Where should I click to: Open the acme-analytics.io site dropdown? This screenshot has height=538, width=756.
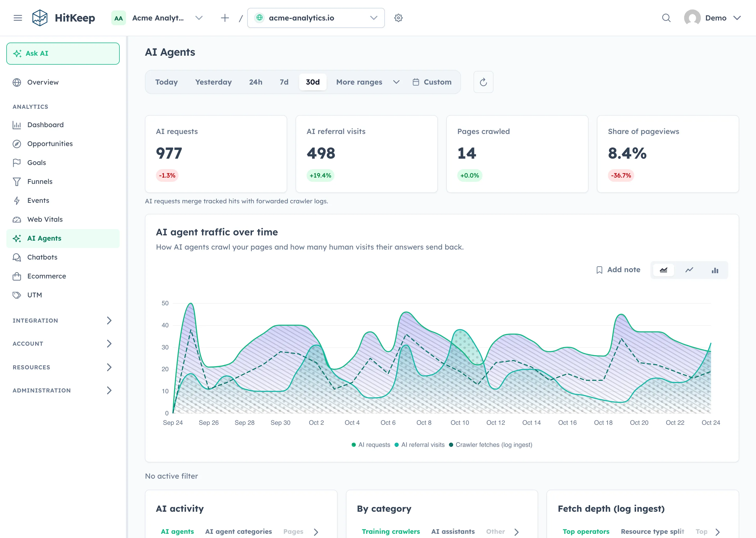click(316, 18)
